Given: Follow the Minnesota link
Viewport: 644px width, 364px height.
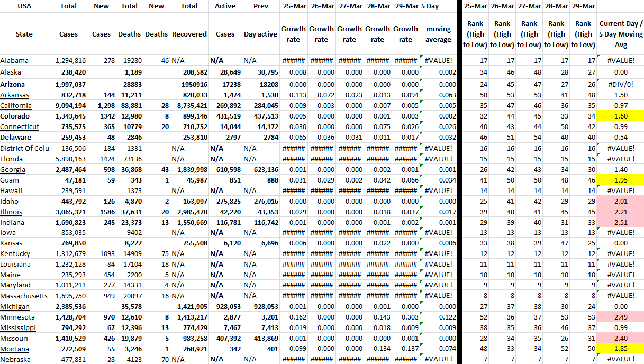Looking at the screenshot, I should [17, 317].
